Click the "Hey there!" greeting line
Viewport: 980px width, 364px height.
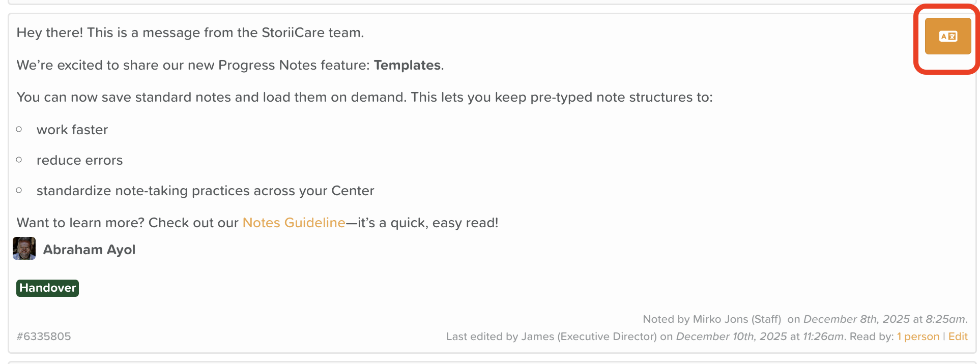pyautogui.click(x=190, y=33)
